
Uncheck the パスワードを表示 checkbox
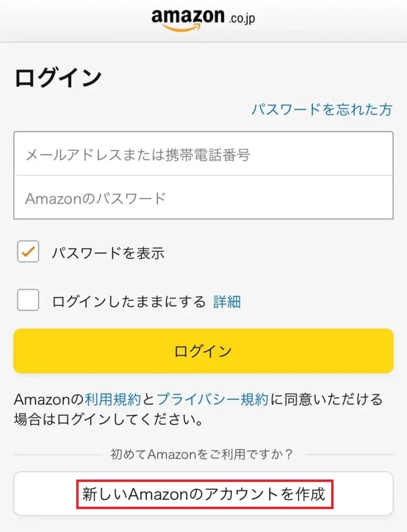click(x=28, y=251)
